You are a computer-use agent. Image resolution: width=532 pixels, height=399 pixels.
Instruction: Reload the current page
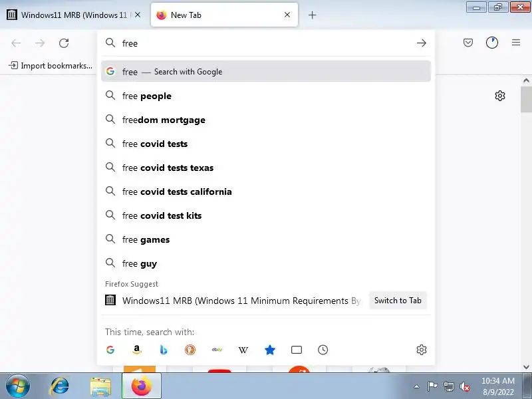[x=64, y=43]
